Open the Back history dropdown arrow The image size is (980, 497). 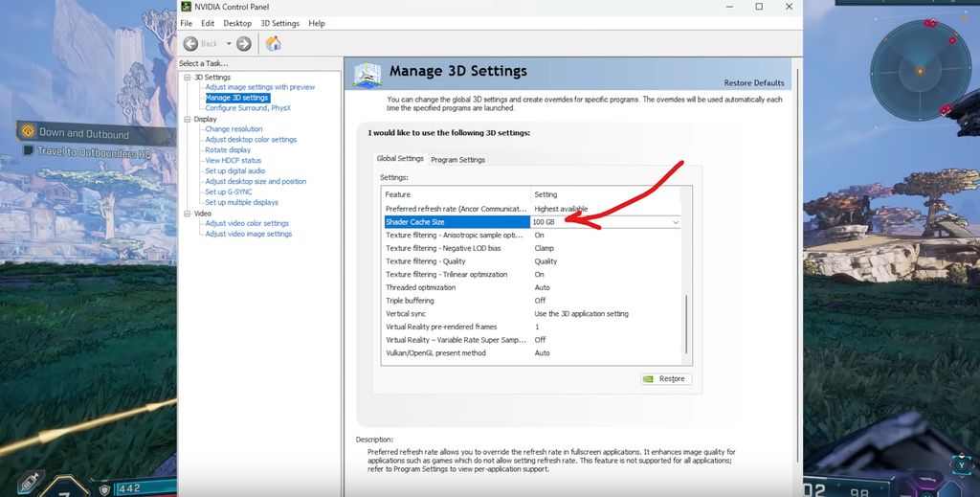[228, 43]
